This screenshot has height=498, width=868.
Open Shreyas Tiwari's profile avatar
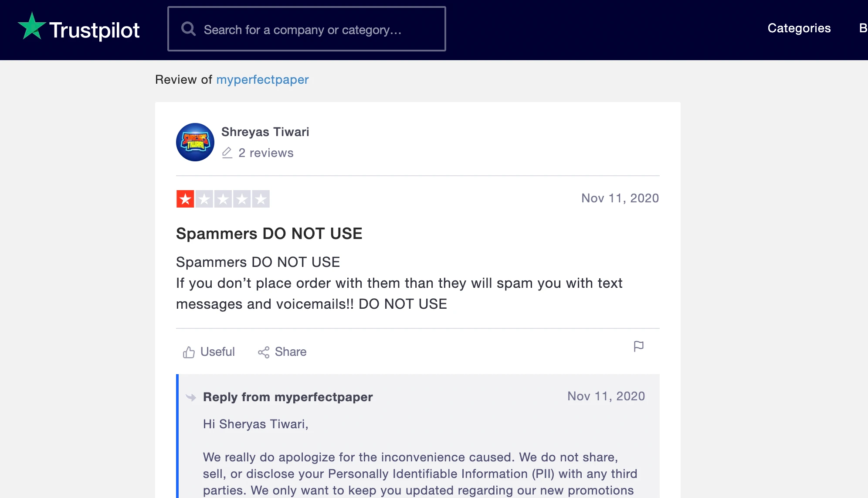[195, 142]
